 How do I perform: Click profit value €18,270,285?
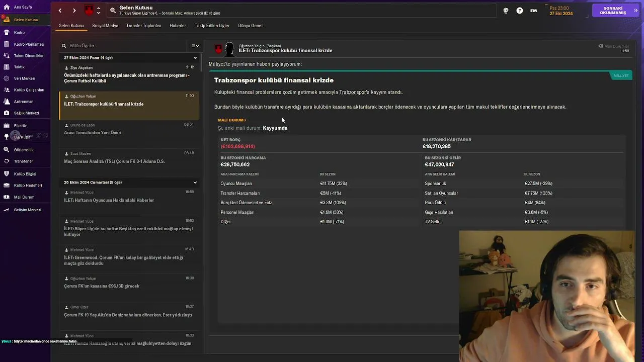tap(437, 146)
